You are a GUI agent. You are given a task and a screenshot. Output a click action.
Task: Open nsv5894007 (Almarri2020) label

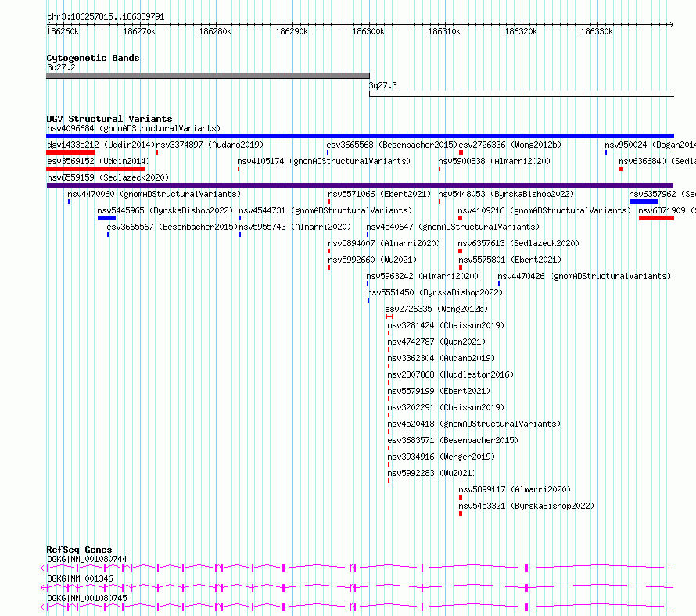coord(383,244)
